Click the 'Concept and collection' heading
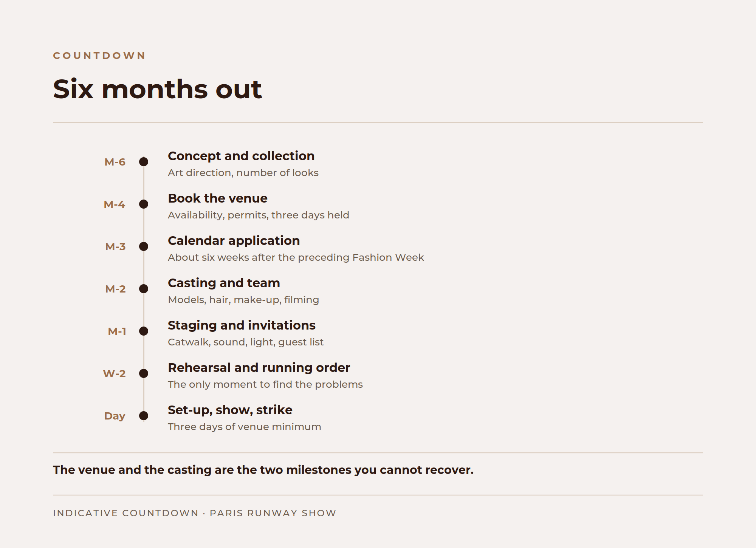This screenshot has width=756, height=548. coord(241,156)
